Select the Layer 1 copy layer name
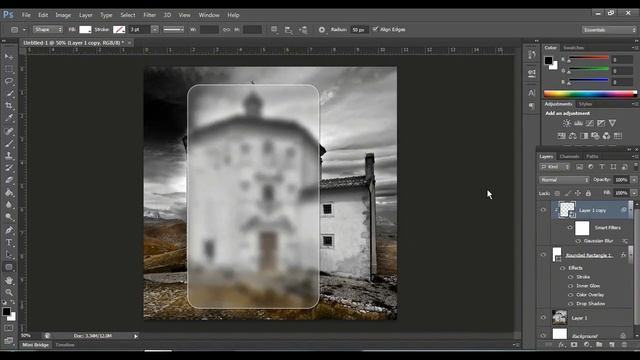This screenshot has height=360, width=640. pos(593,210)
